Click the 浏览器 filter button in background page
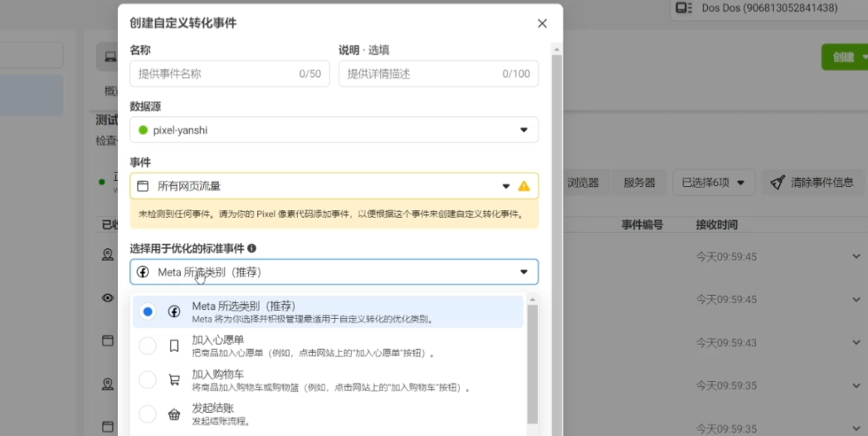Image resolution: width=868 pixels, height=436 pixels. pos(583,182)
